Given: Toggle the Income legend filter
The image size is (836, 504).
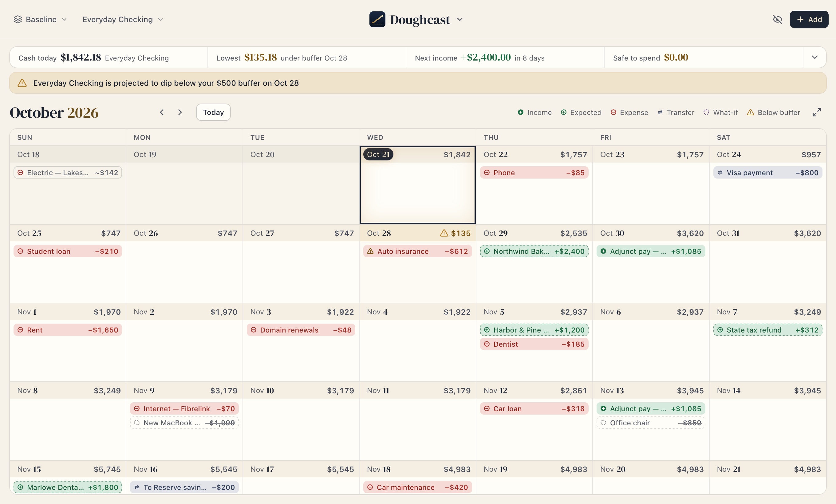Looking at the screenshot, I should click(x=535, y=112).
